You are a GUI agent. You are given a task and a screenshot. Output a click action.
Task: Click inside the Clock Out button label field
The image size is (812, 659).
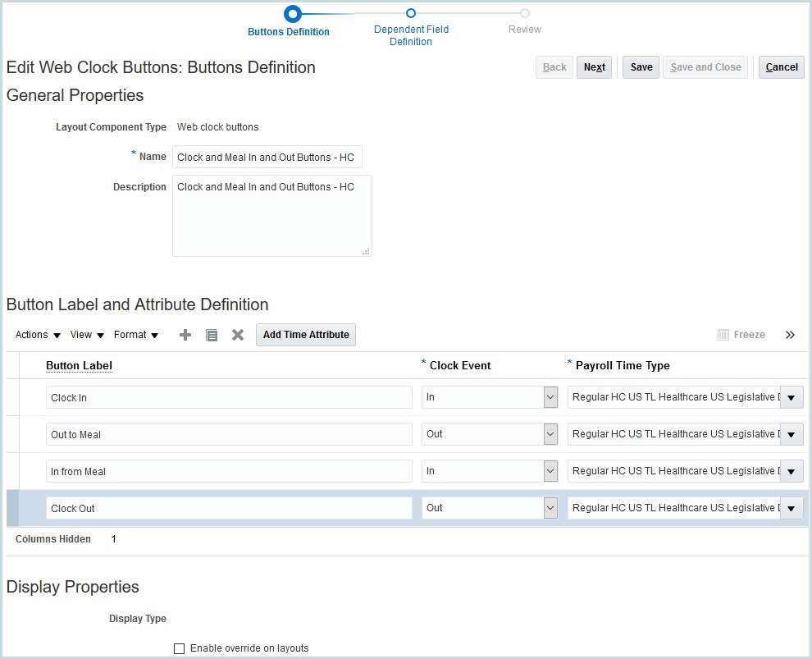tap(230, 508)
